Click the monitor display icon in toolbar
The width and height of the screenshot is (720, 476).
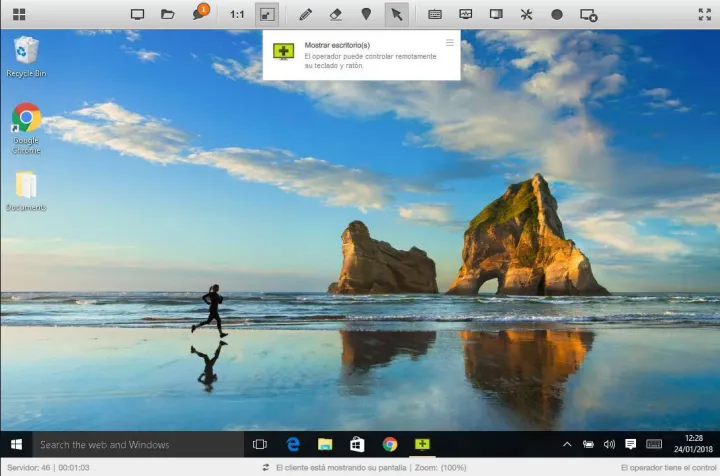click(138, 15)
